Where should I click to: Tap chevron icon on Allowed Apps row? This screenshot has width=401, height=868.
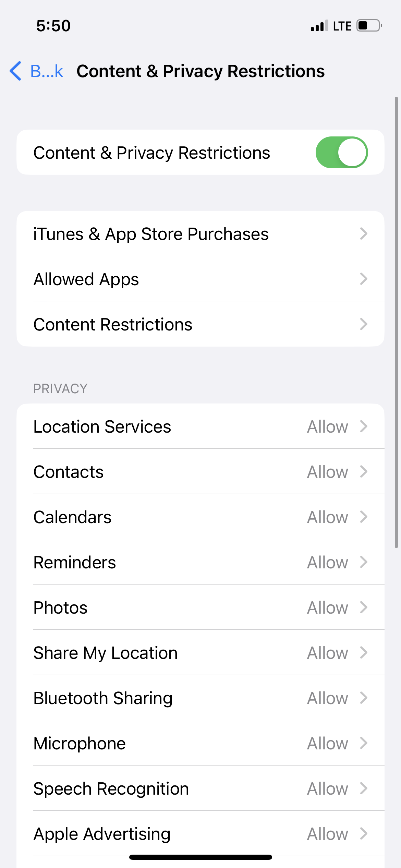click(364, 279)
